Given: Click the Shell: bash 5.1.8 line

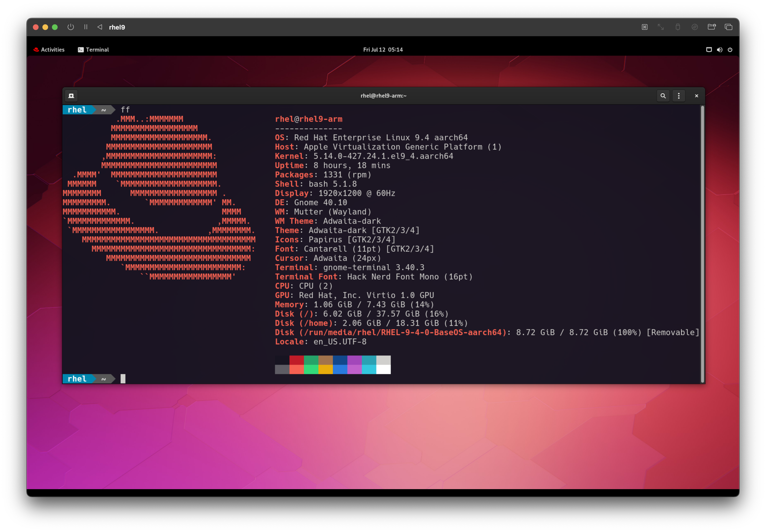Looking at the screenshot, I should [316, 184].
